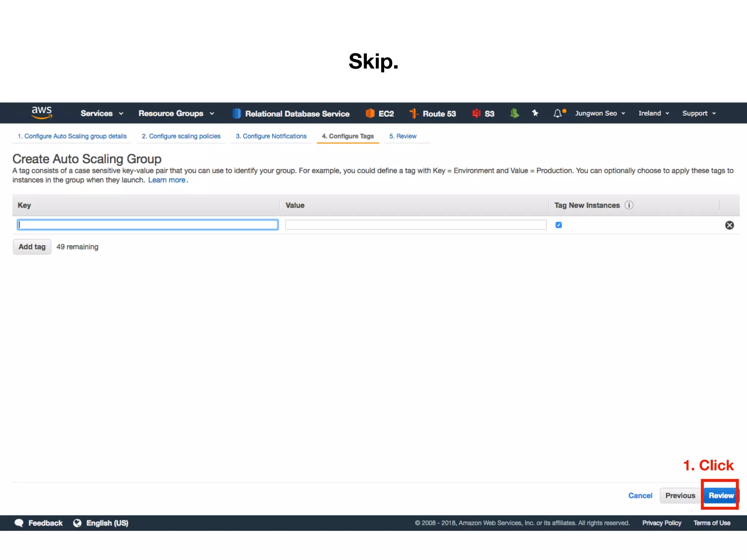Show Tag New Instances info tooltip
This screenshot has width=747, height=560.
tap(629, 205)
